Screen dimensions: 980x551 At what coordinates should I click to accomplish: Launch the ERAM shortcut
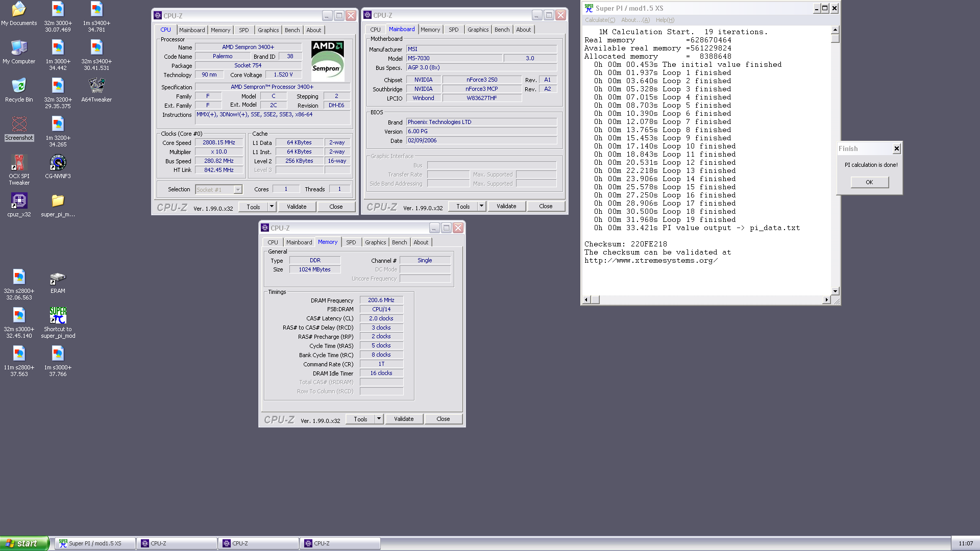click(x=58, y=282)
